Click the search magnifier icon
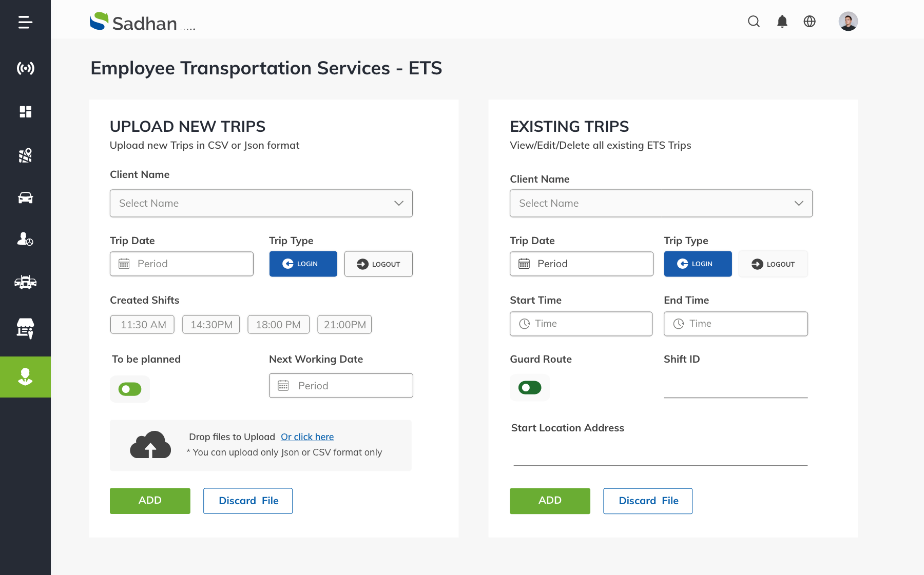Viewport: 924px width, 575px height. 754,22
